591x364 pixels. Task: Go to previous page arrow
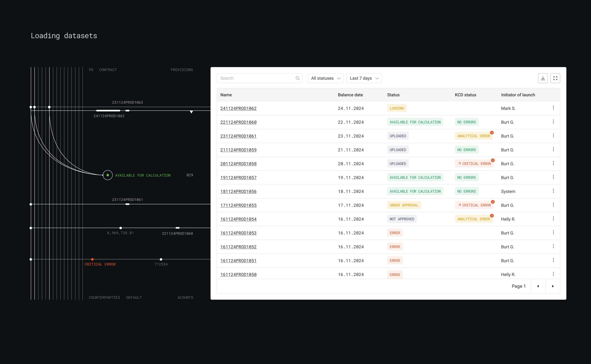(538, 286)
